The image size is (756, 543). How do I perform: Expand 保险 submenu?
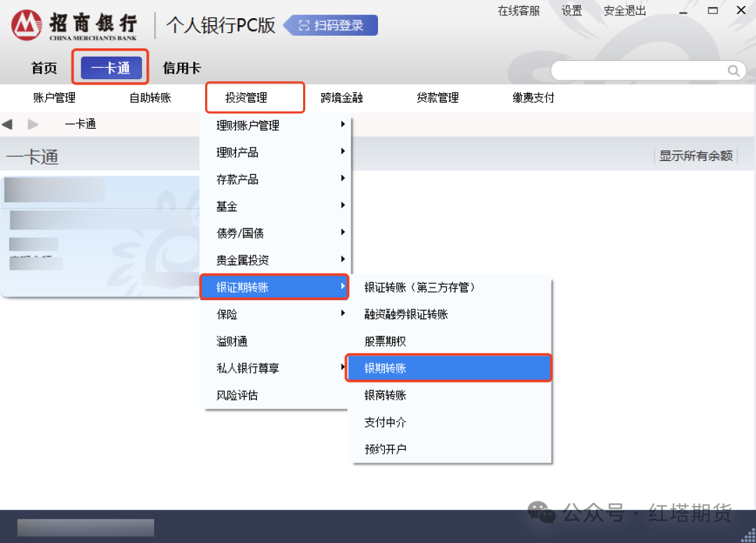tap(275, 314)
